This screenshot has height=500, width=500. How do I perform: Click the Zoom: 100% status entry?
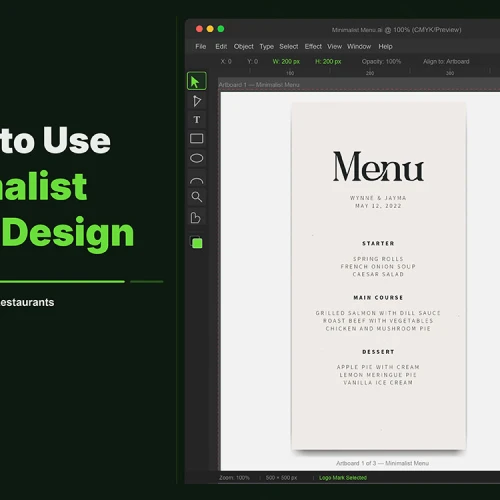point(234,478)
